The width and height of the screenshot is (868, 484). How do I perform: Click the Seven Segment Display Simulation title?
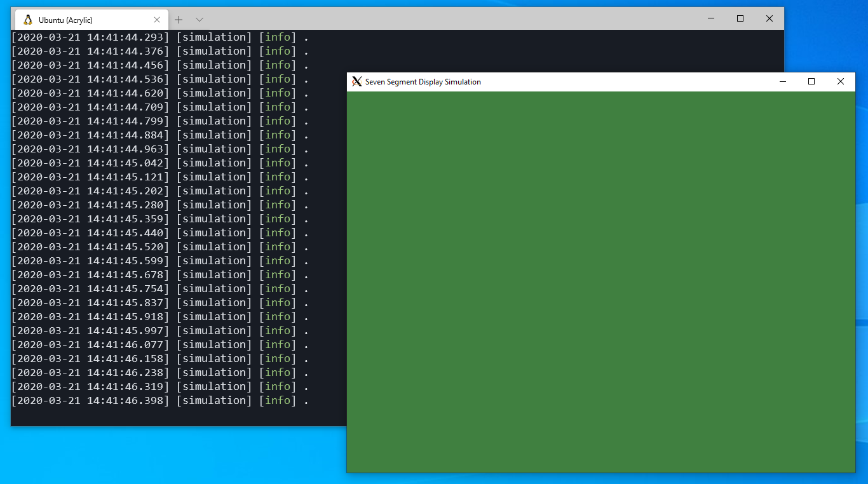pos(423,82)
